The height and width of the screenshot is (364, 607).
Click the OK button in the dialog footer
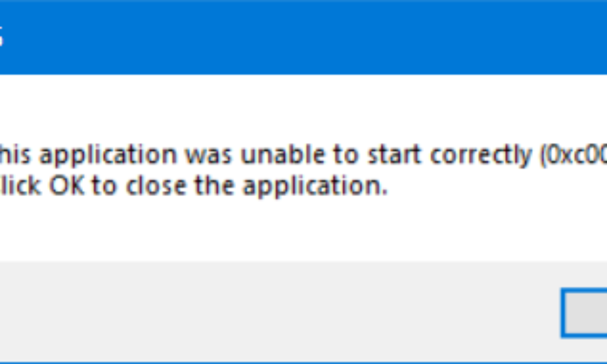tap(584, 313)
